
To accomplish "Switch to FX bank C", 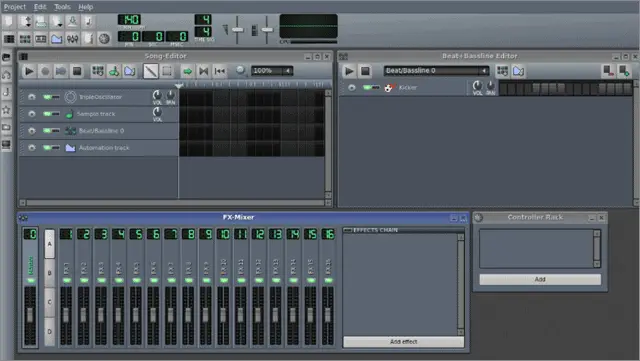I will pos(49,302).
